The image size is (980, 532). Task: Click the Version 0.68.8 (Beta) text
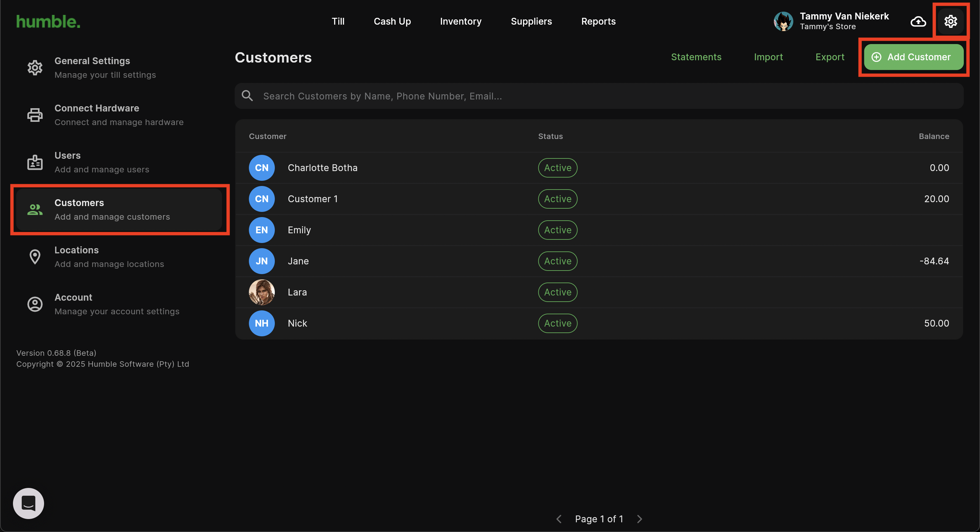coord(56,353)
